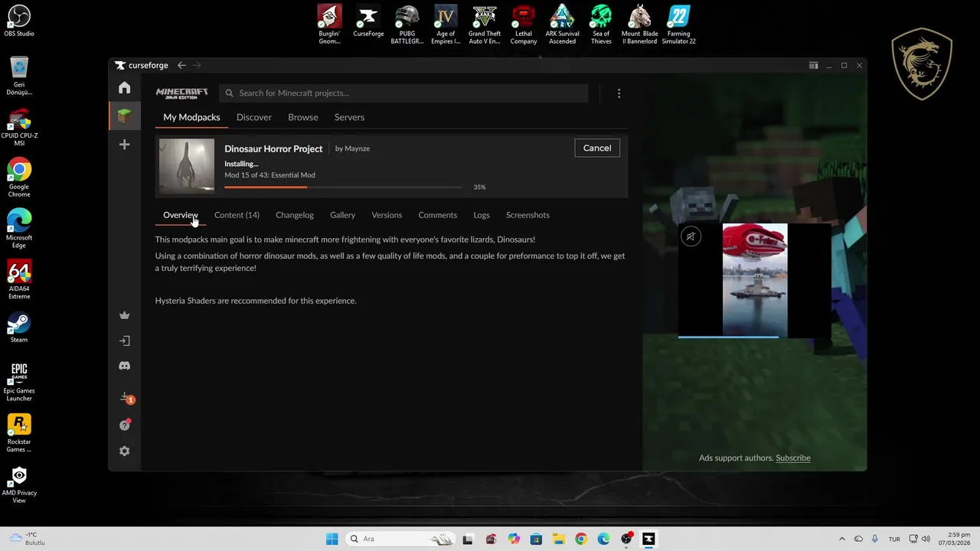The width and height of the screenshot is (980, 551).
Task: Show hidden system tray icons
Action: (x=841, y=539)
